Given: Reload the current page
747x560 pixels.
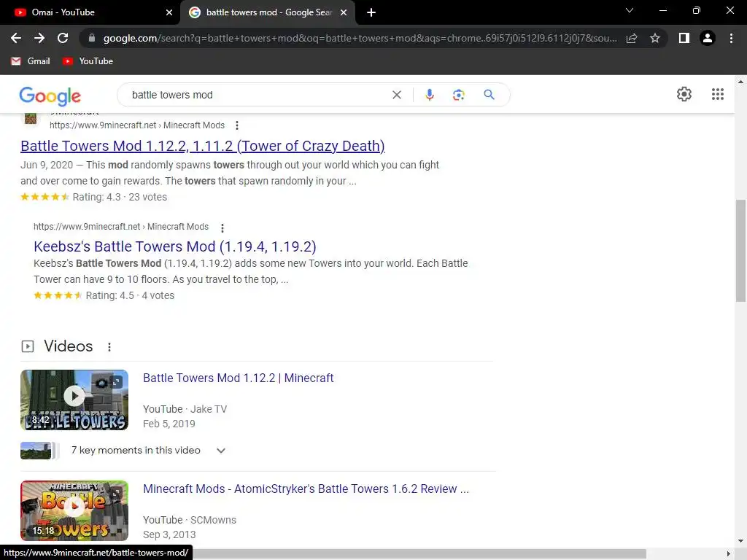Looking at the screenshot, I should point(63,38).
